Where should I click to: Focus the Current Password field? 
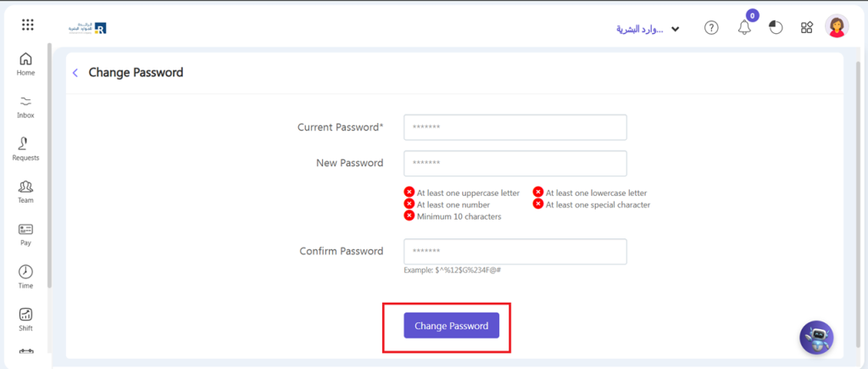pyautogui.click(x=515, y=127)
